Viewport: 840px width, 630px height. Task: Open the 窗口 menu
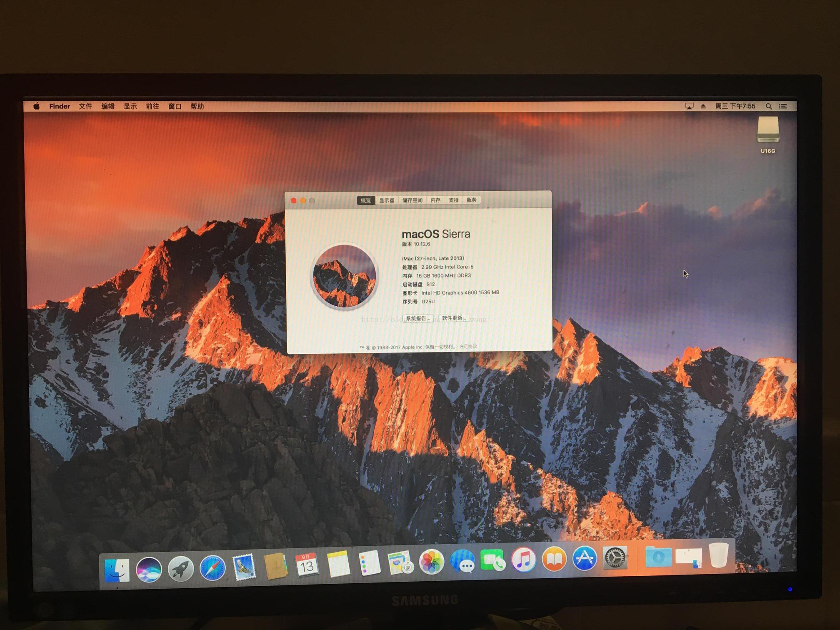pyautogui.click(x=175, y=106)
